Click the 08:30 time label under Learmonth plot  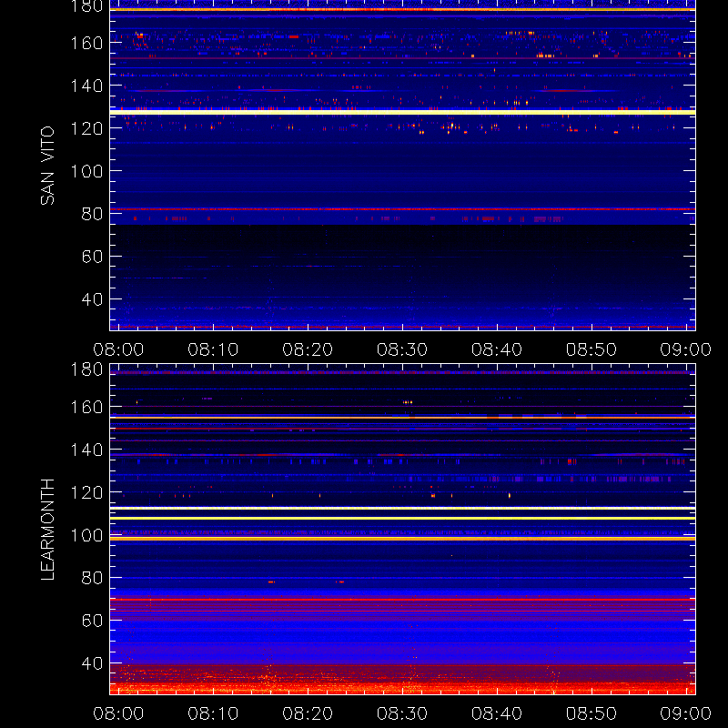click(402, 713)
